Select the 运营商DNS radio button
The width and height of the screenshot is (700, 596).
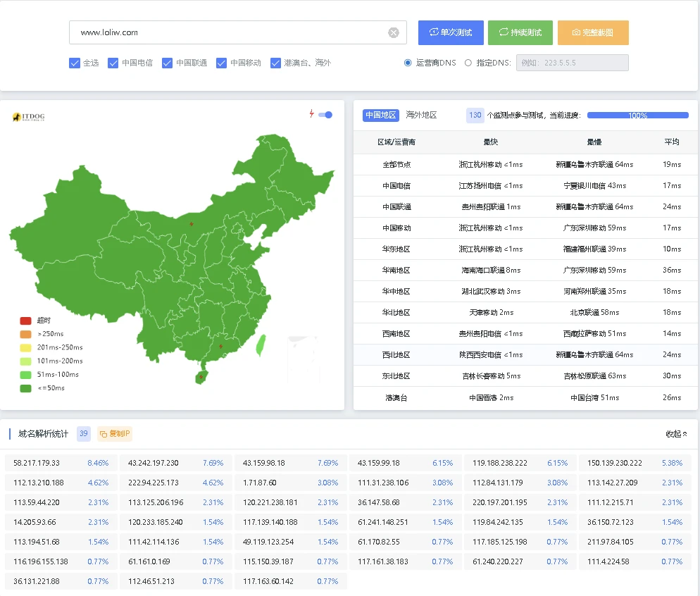pyautogui.click(x=408, y=63)
